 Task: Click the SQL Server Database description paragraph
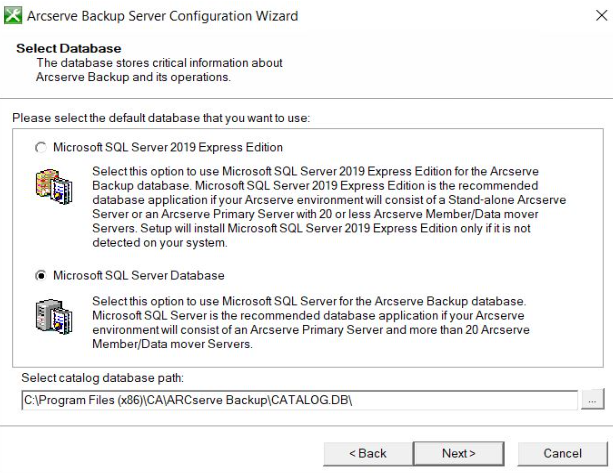tap(311, 322)
